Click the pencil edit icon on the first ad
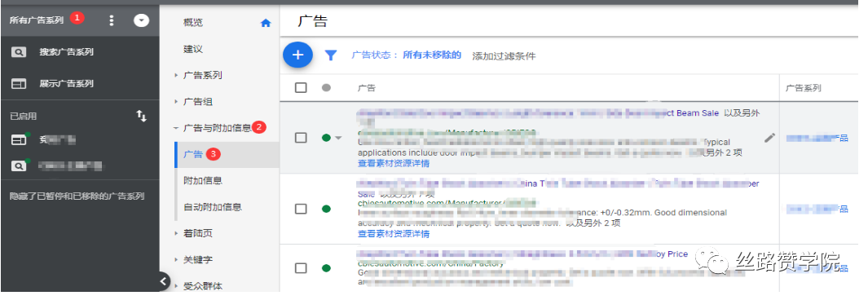 pyautogui.click(x=769, y=138)
